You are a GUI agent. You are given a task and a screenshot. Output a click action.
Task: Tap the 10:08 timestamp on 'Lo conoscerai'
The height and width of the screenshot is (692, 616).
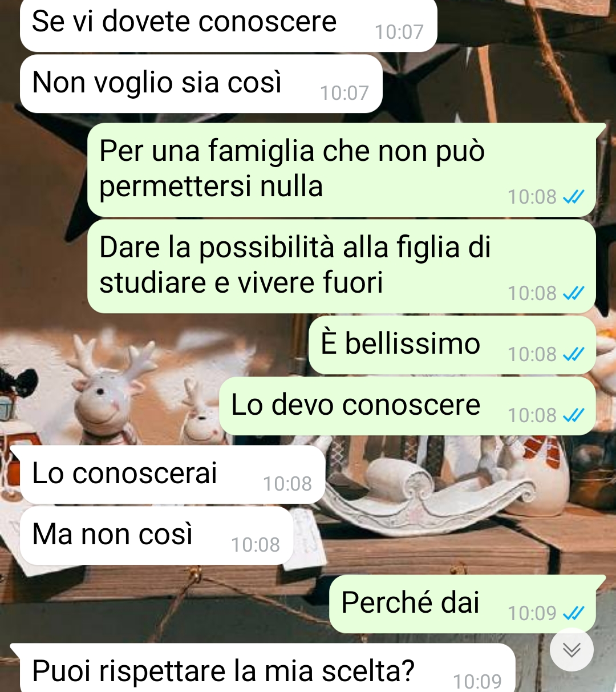287,484
